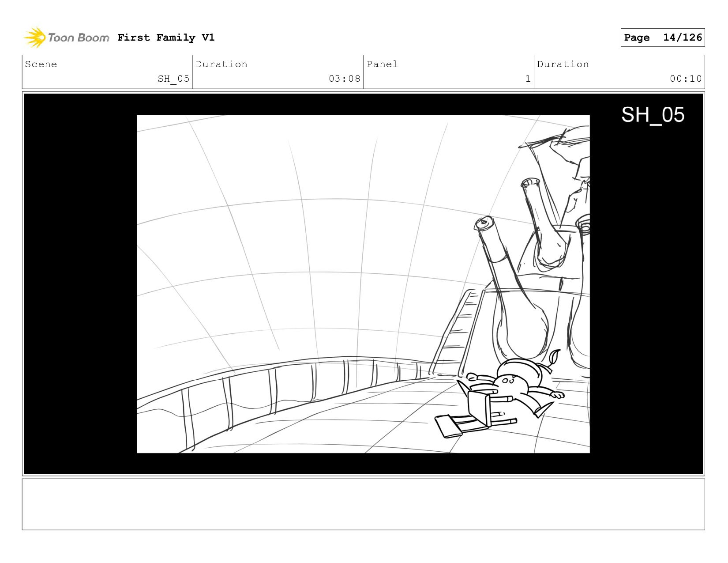Click the 'Duration' label next to Scene
The image size is (728, 563).
click(x=221, y=64)
